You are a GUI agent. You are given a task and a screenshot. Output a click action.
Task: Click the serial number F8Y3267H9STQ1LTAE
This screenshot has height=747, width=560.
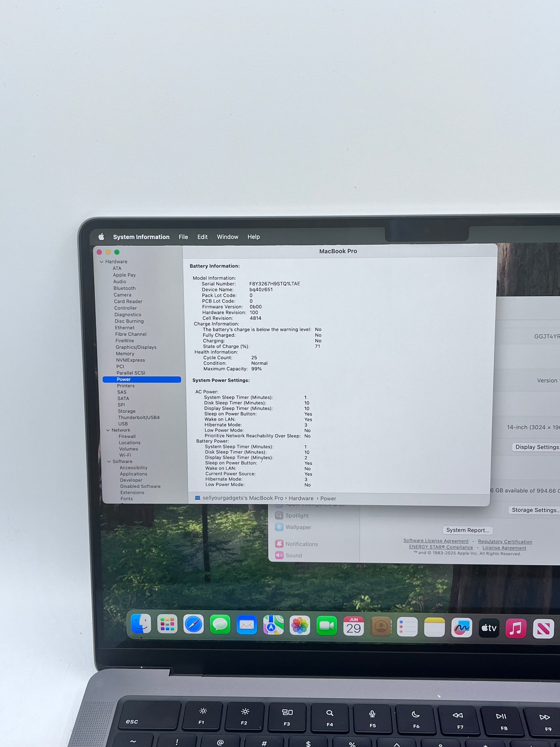(275, 284)
